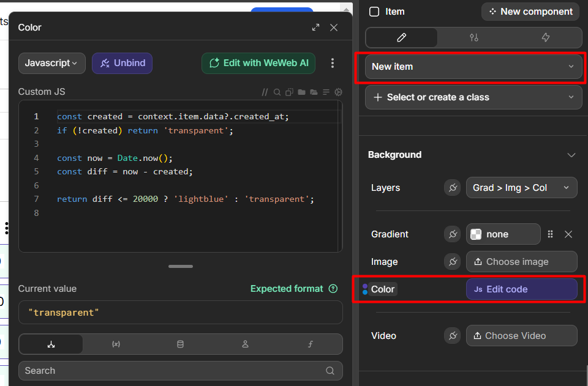Select the database collections tab

[180, 344]
